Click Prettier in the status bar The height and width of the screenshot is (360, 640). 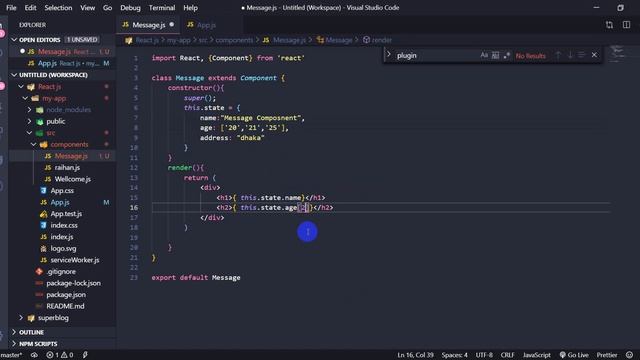607,355
